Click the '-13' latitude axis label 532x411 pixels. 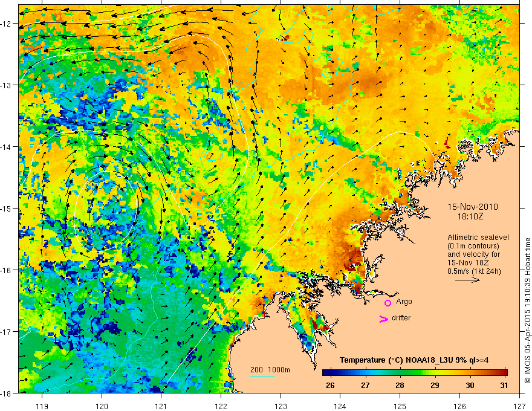click(x=7, y=85)
